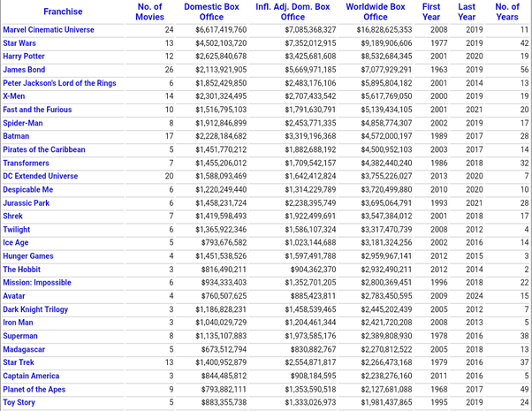
Task: Sort by Worldwide Box Office header
Action: pos(376,11)
